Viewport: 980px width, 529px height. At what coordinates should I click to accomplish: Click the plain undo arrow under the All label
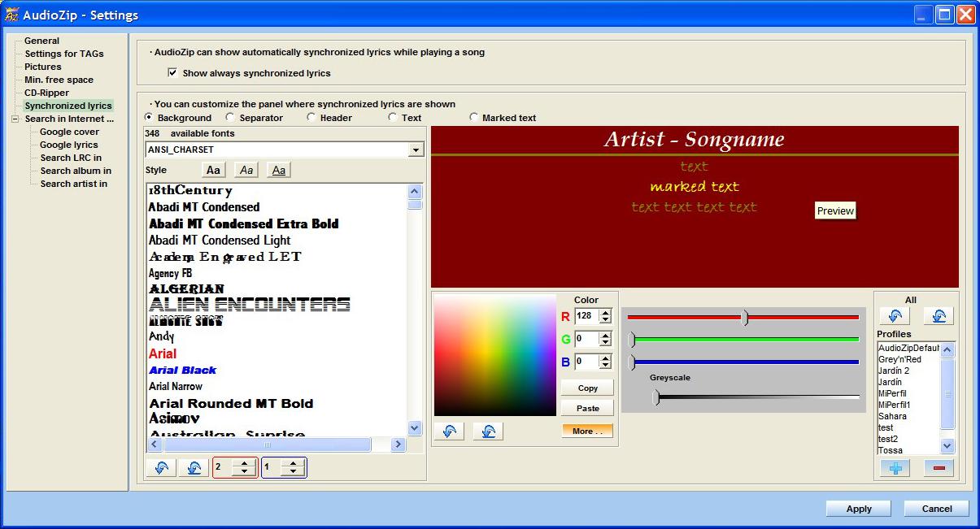(895, 316)
